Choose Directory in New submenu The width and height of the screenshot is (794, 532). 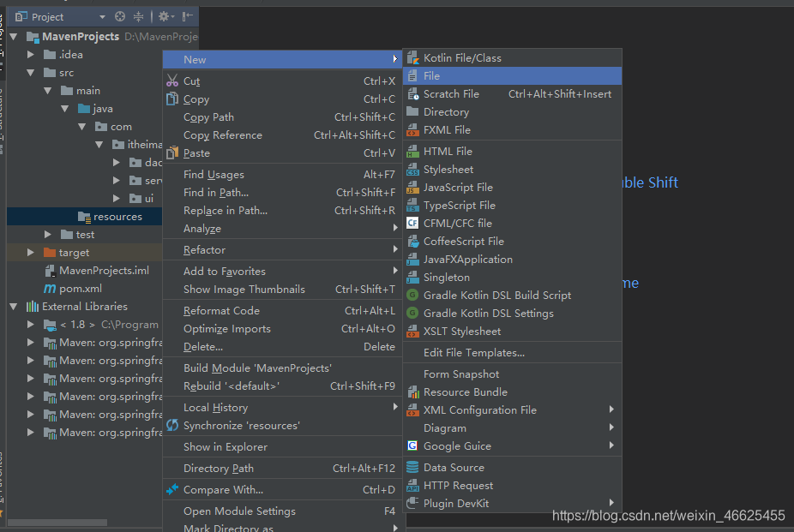(513, 111)
